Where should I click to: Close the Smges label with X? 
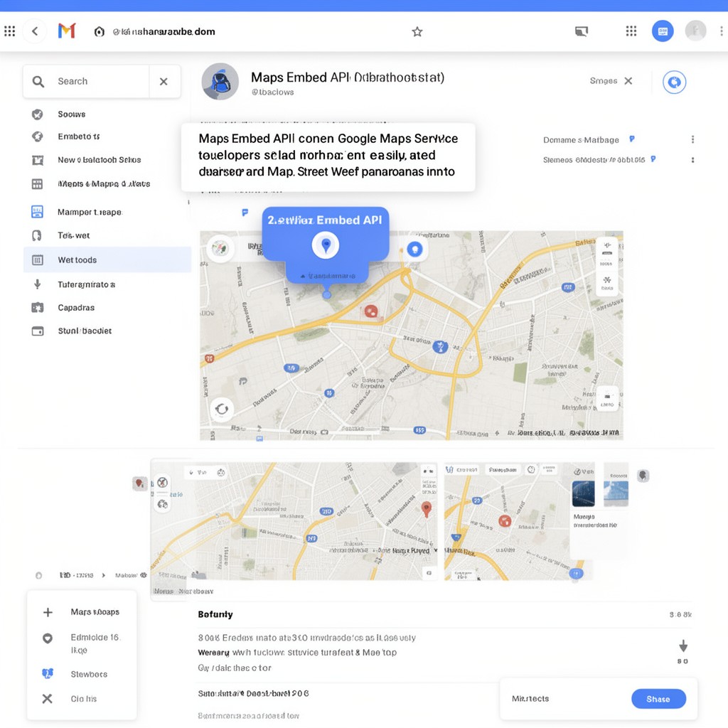click(x=628, y=81)
